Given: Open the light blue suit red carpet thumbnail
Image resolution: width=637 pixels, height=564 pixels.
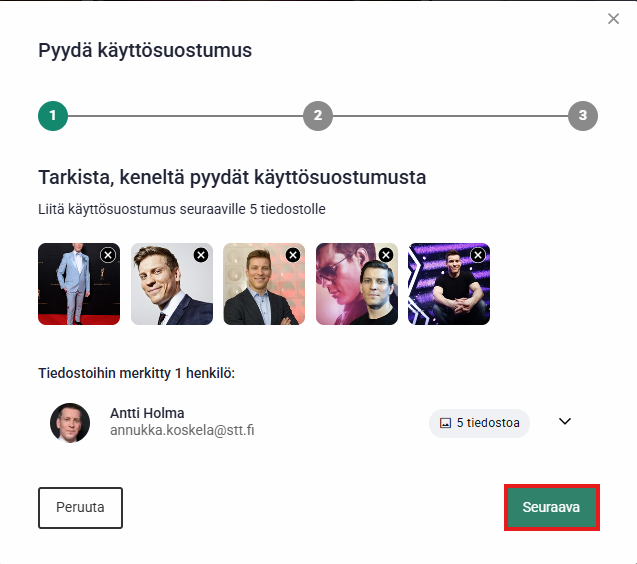Looking at the screenshot, I should pos(72,290).
